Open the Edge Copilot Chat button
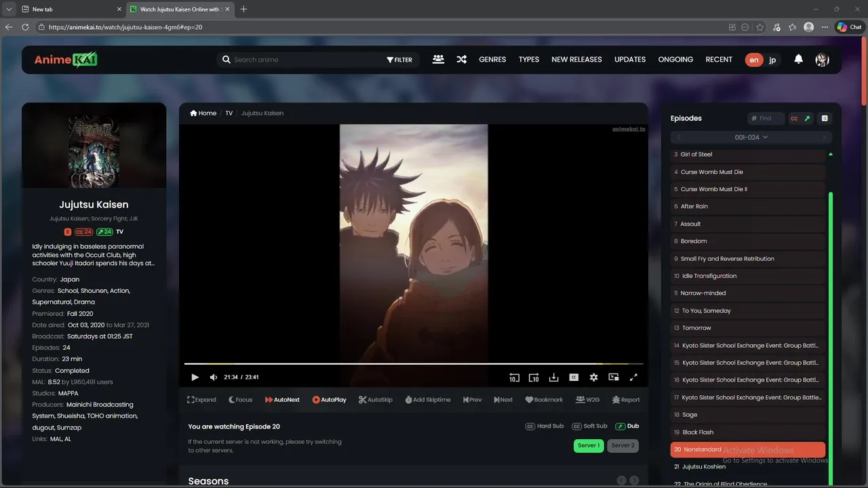Screen dimensions: 868x488 [849, 27]
